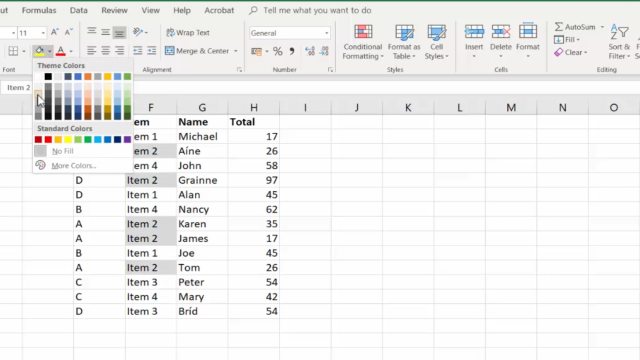This screenshot has height=360, width=640.
Task: Open the font size dropdown arrow
Action: [x=43, y=33]
